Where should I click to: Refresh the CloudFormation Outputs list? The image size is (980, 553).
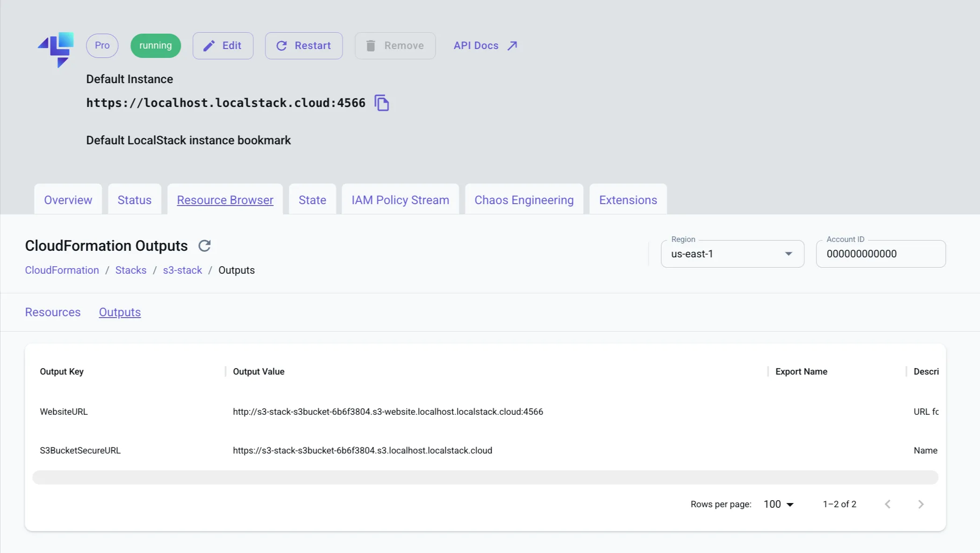[205, 246]
